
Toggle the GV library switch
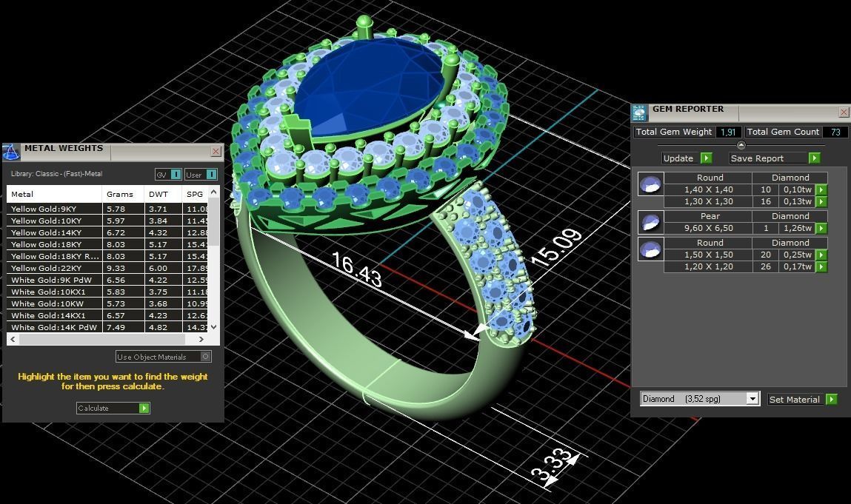pyautogui.click(x=176, y=174)
